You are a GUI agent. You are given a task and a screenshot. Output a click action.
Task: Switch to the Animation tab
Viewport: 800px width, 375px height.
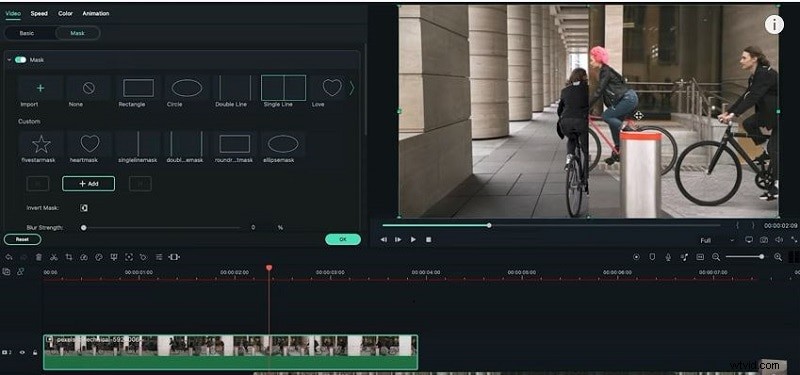pos(95,13)
